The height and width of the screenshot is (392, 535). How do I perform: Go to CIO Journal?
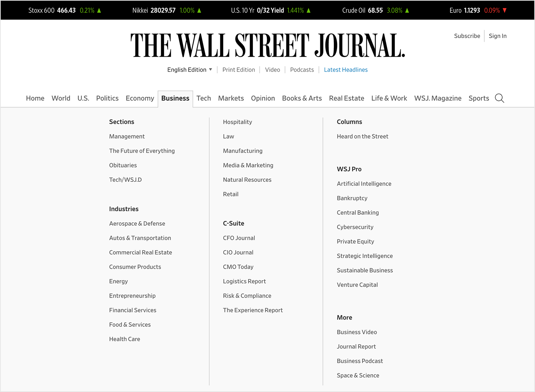pos(238,252)
